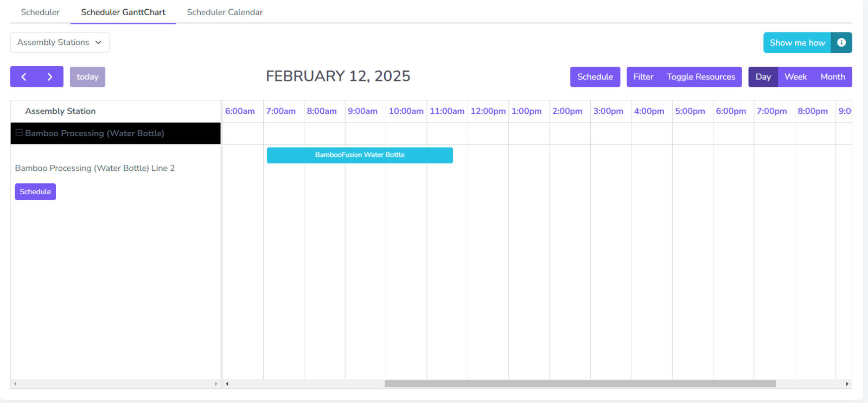This screenshot has width=868, height=403.
Task: Collapse the Bamboo Processing (Water Bottle) group
Action: tap(19, 133)
